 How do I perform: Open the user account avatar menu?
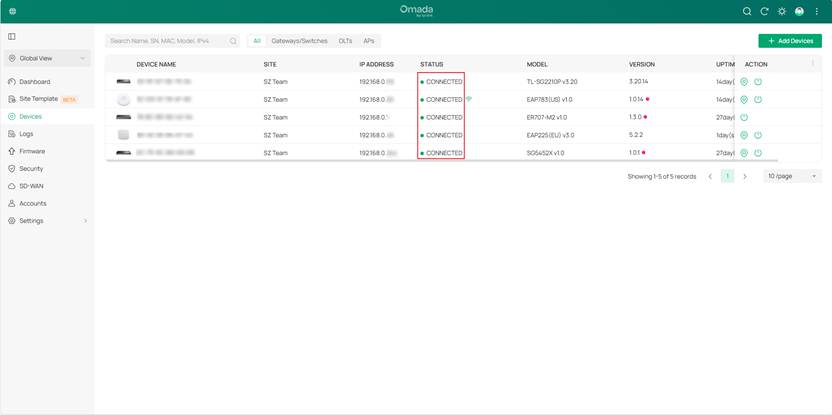(x=799, y=11)
